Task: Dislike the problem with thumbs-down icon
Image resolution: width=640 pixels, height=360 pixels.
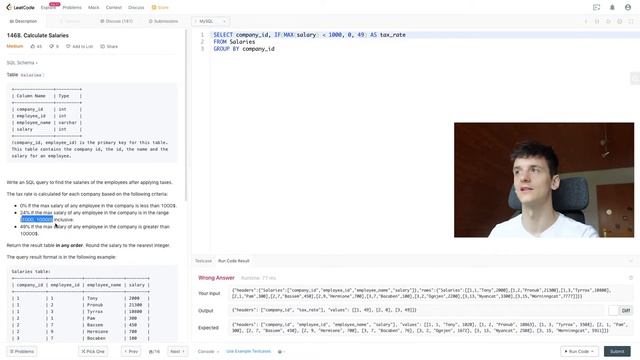Action: pyautogui.click(x=54, y=47)
